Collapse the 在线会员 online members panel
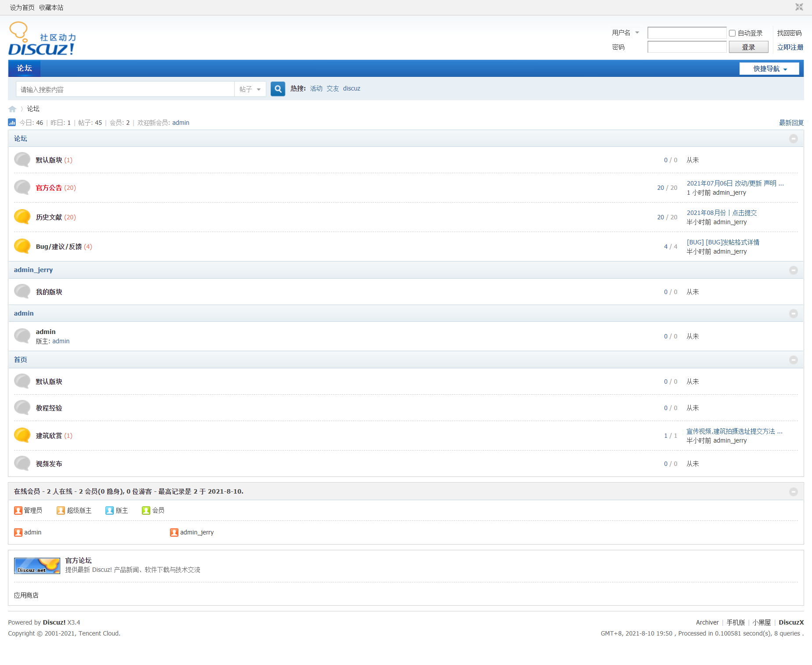The height and width of the screenshot is (665, 812). (793, 492)
